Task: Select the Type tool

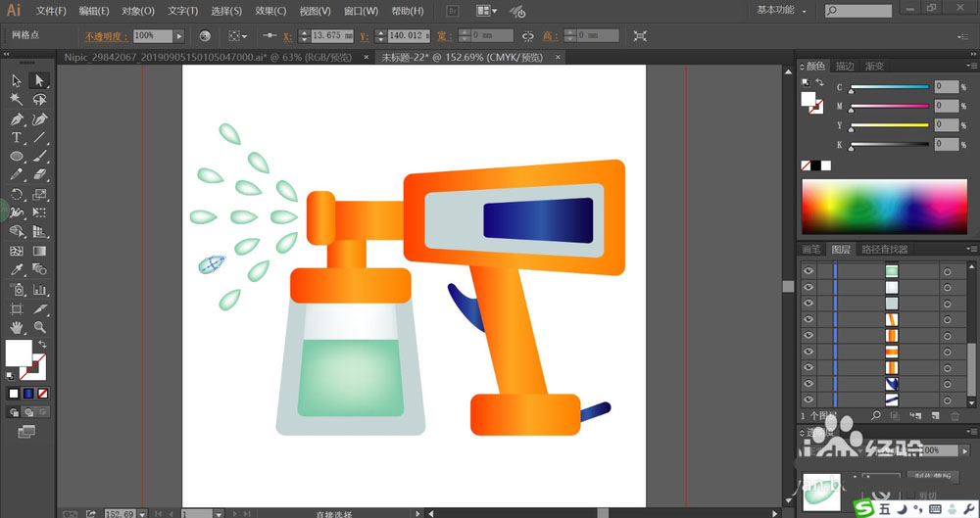Action: coord(17,137)
